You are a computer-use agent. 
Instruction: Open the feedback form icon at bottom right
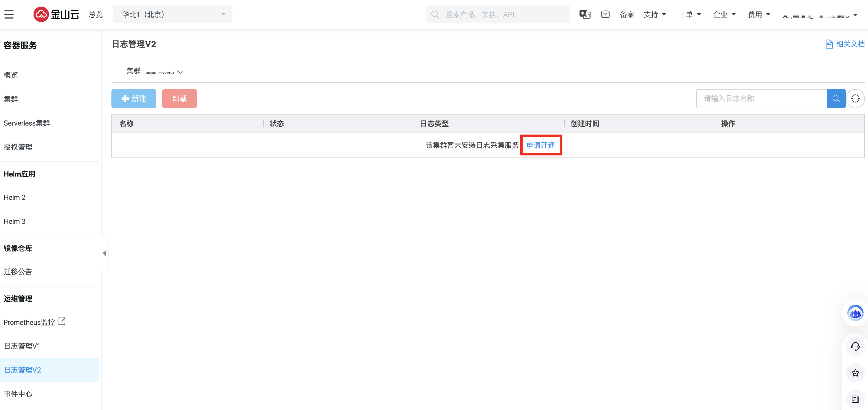coord(855,399)
